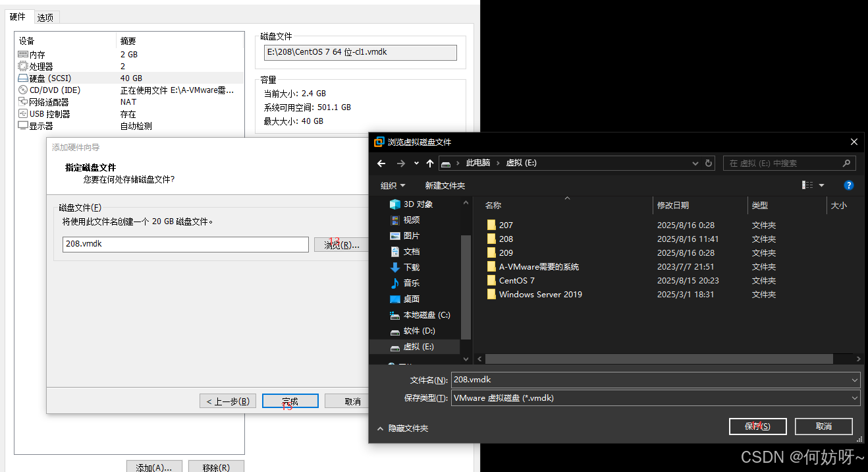
Task: Close the 浏览虚拟磁盘文件 dialog
Action: 854,142
